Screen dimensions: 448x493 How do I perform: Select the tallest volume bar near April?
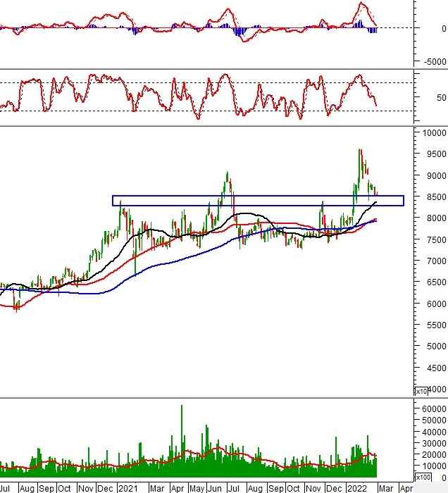[182, 441]
